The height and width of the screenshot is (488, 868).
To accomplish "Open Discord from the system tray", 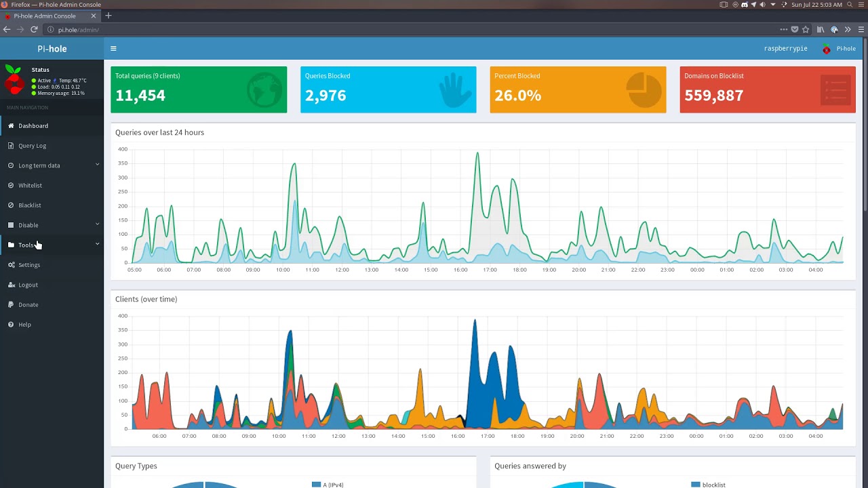I will [x=744, y=5].
